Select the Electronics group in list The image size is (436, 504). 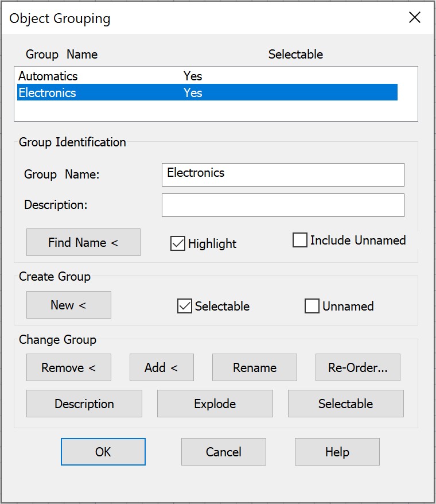coord(47,93)
